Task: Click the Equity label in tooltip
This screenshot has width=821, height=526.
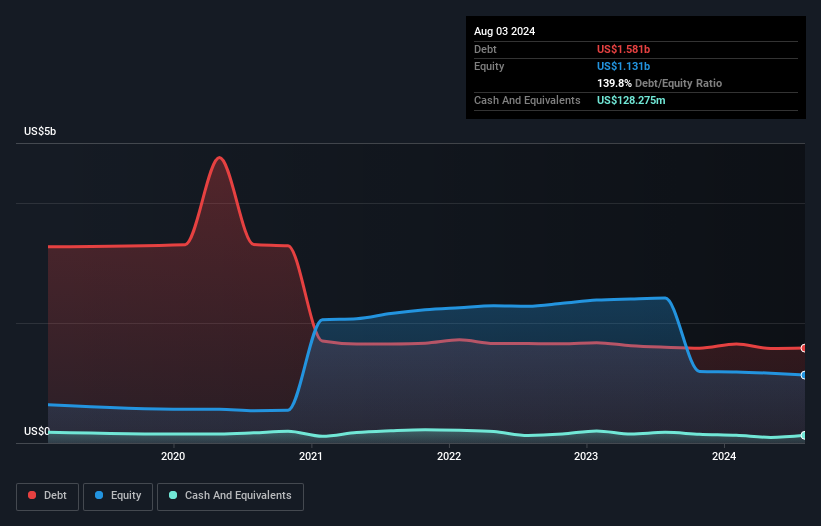Action: coord(489,66)
